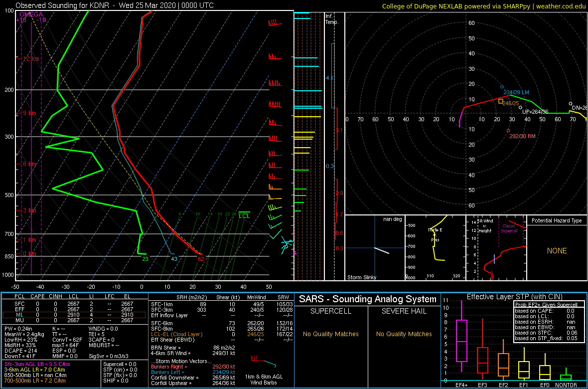Click the 292/30 RM hodograph label
The image size is (588, 389).
[x=522, y=136]
